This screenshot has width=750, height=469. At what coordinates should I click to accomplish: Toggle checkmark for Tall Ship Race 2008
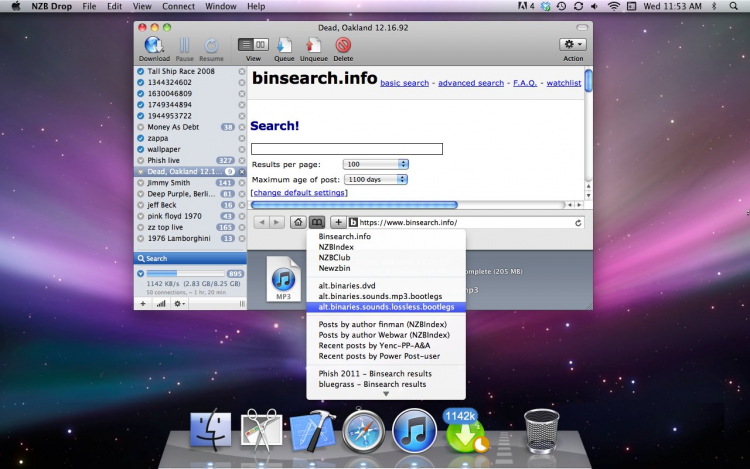click(x=141, y=71)
